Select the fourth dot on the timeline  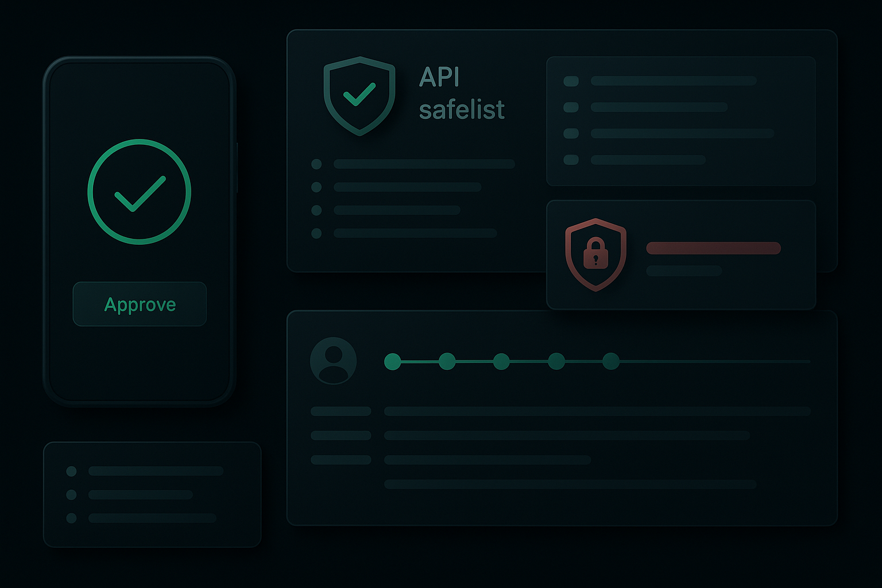(556, 361)
